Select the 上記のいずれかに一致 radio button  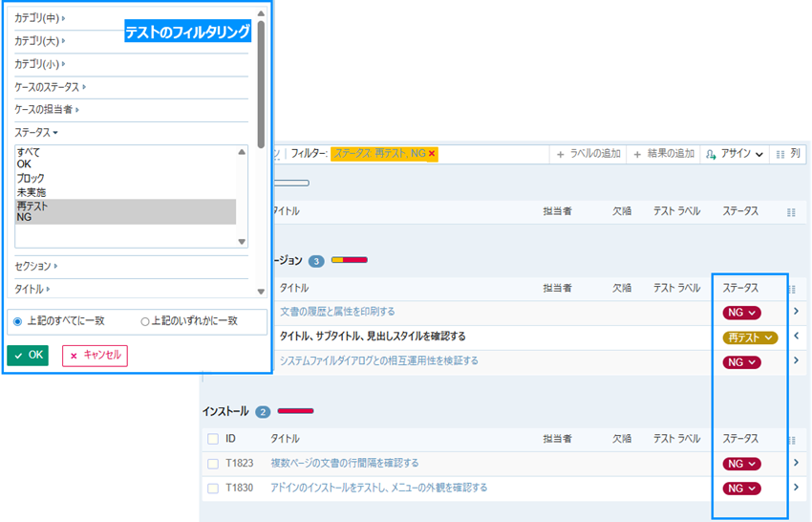pyautogui.click(x=145, y=322)
